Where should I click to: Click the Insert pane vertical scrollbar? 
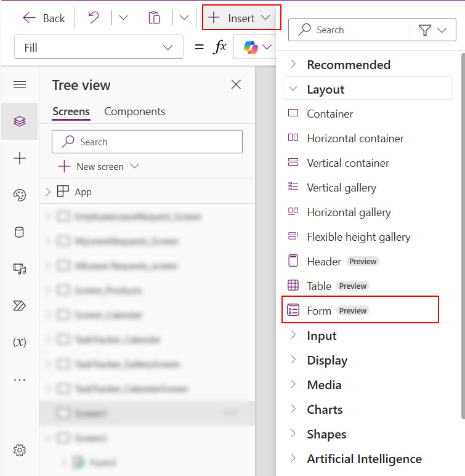463,236
